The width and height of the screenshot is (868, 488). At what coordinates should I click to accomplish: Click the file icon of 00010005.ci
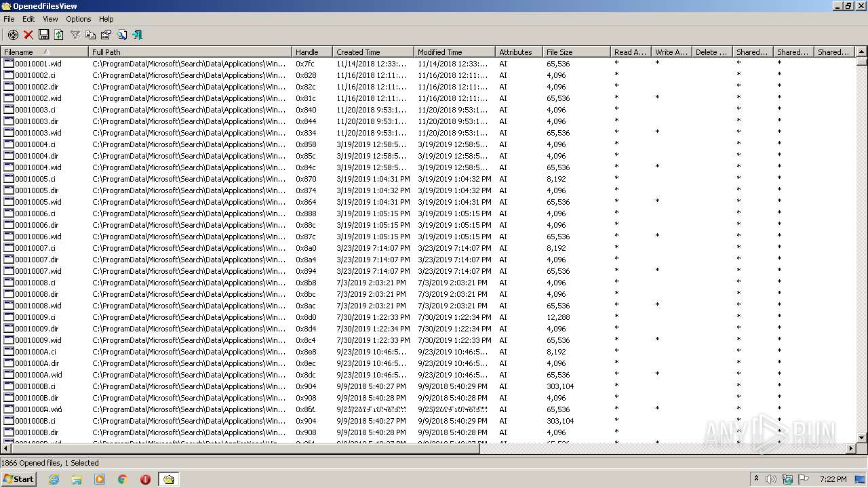point(9,179)
